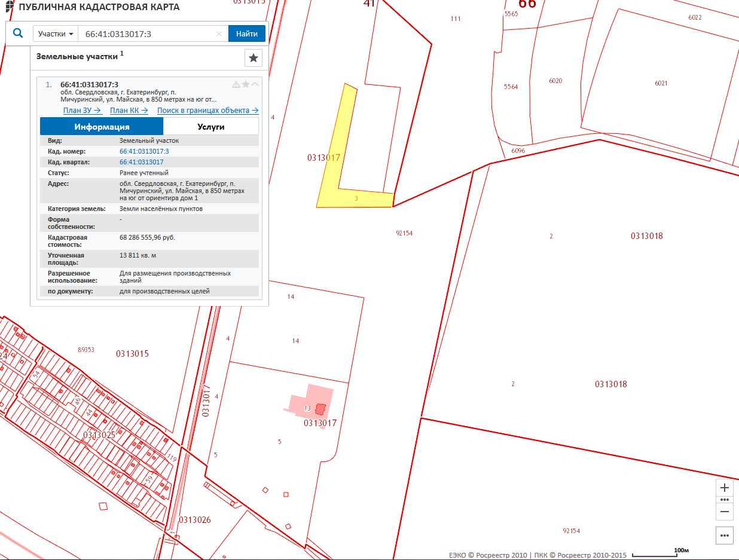Open favorites with the star button
The image size is (739, 560).
coord(254,58)
